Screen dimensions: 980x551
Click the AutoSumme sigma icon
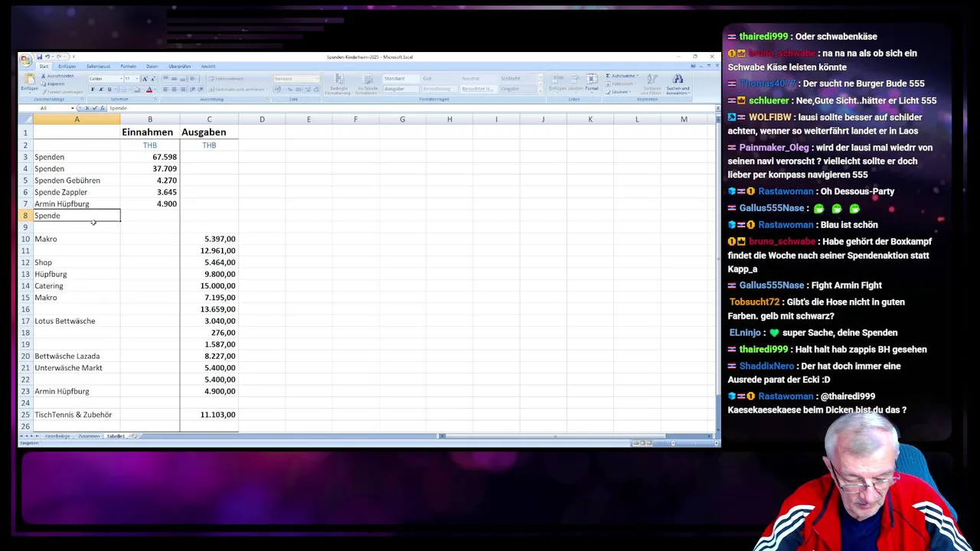[x=609, y=76]
